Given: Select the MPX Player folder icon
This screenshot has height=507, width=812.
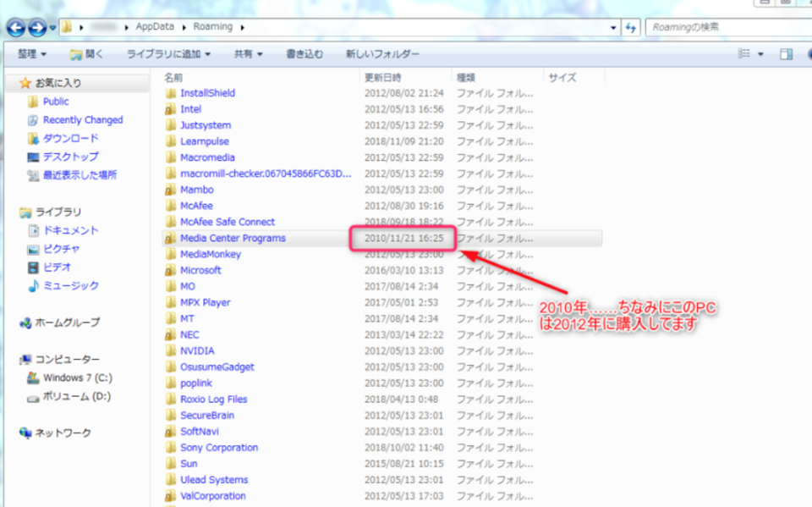Looking at the screenshot, I should (x=170, y=303).
